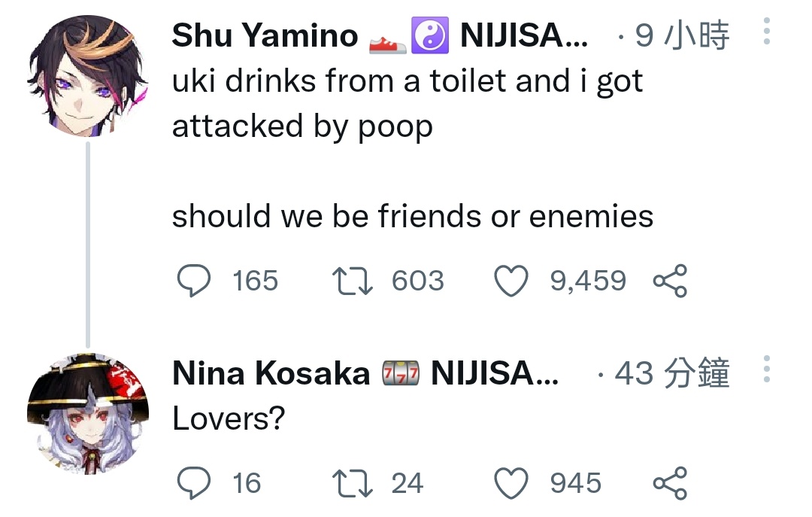Viewport: 812px width, 517px height.
Task: Open Nina Kosaka's profile picture
Action: coord(88,412)
